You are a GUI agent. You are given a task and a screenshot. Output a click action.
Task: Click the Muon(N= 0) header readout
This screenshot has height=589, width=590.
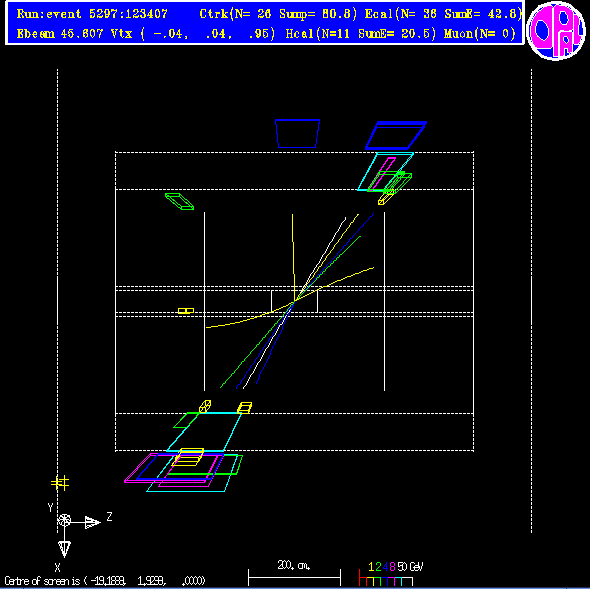pyautogui.click(x=480, y=34)
